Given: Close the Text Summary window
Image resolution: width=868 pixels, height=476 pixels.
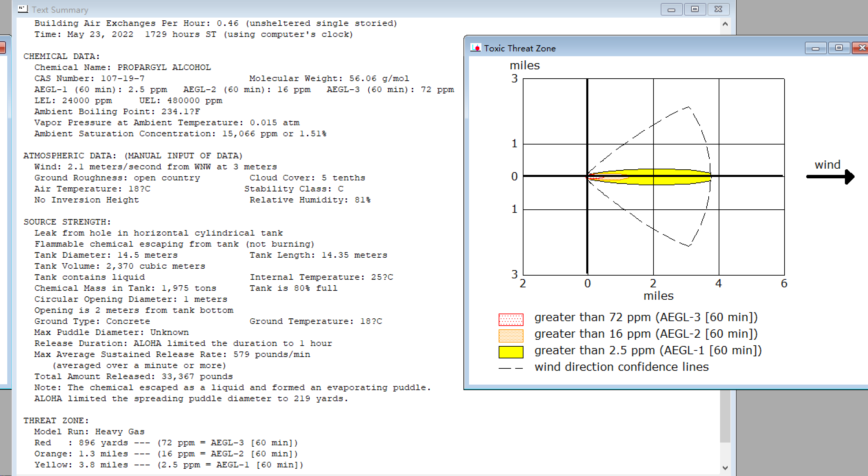Looking at the screenshot, I should pos(718,9).
